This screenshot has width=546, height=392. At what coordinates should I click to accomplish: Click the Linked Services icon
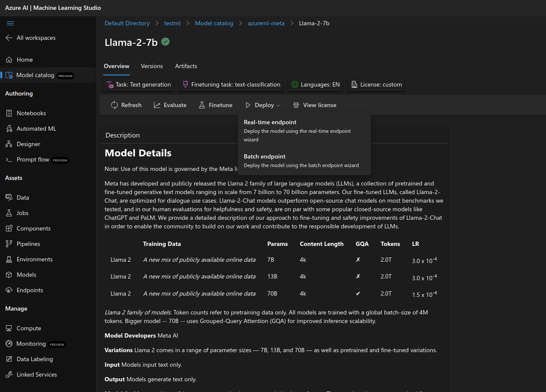(x=9, y=374)
